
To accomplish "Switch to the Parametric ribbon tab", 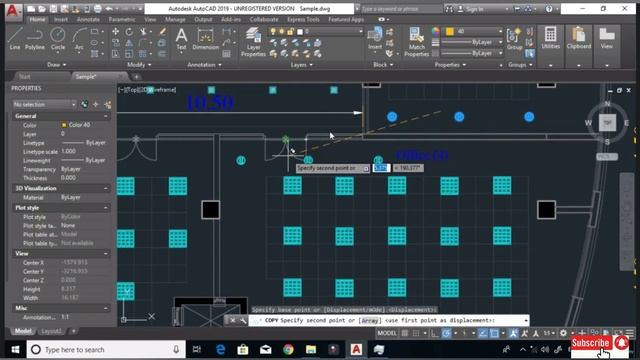I will coord(122,19).
